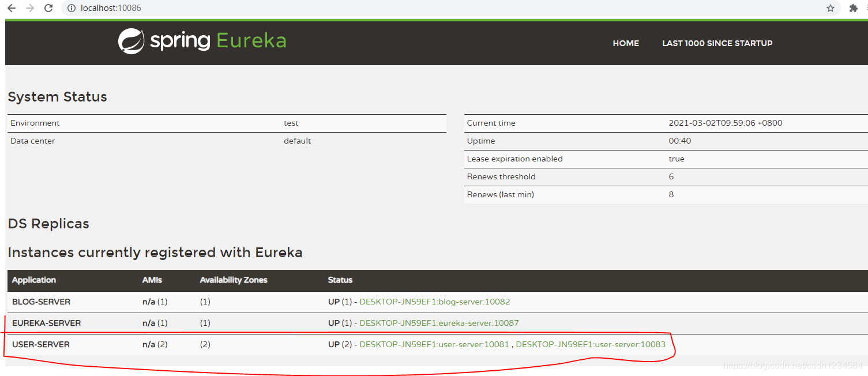The image size is (868, 376).
Task: Open LAST 1000 SINCE STARTUP page
Action: pyautogui.click(x=717, y=43)
